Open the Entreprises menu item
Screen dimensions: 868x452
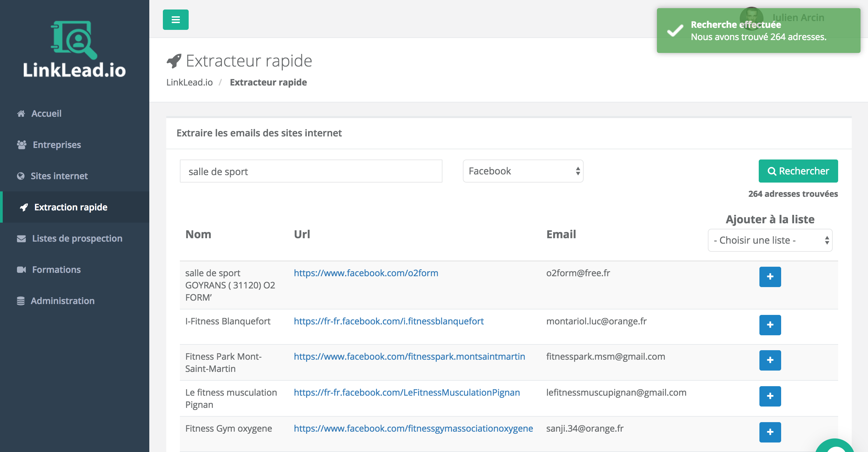tap(75, 145)
